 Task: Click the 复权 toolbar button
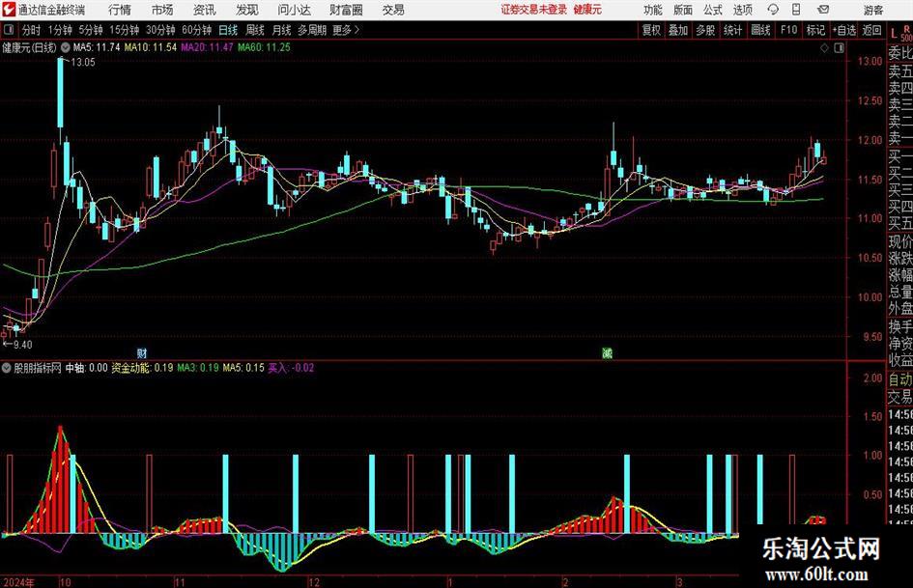pyautogui.click(x=651, y=30)
